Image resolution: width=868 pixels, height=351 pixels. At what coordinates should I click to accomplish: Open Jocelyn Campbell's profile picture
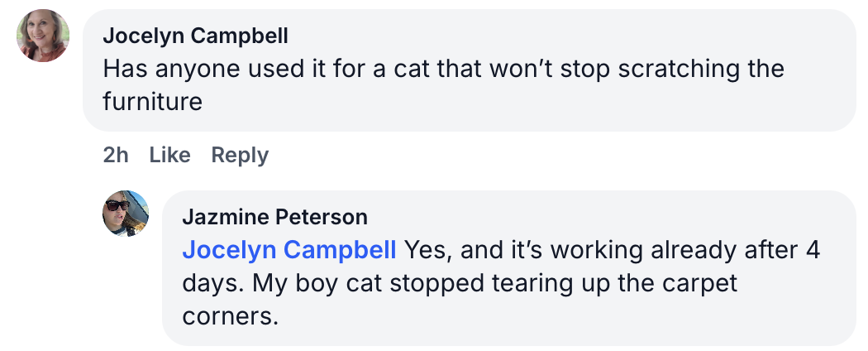(43, 36)
